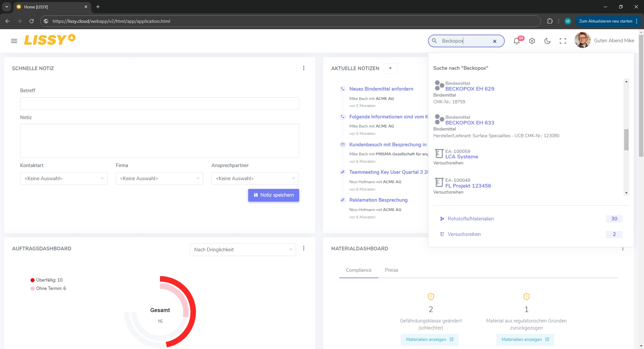The width and height of the screenshot is (644, 349).
Task: Click material icon of BECKOPOX EH 629
Action: 439,86
